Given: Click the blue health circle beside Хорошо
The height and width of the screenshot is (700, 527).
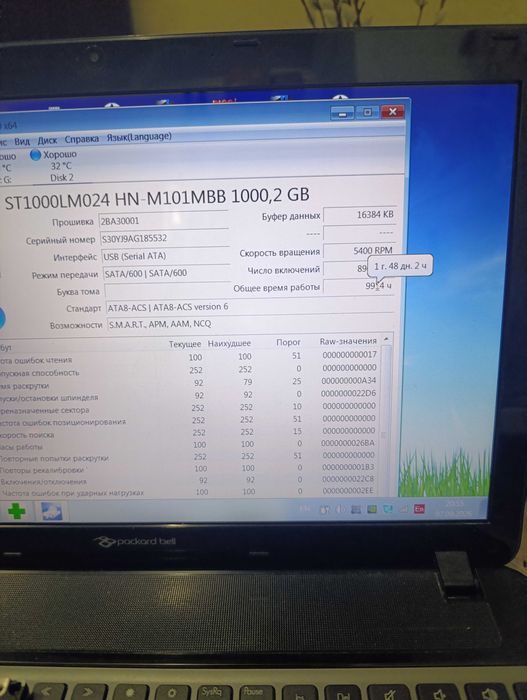Looking at the screenshot, I should coord(35,155).
